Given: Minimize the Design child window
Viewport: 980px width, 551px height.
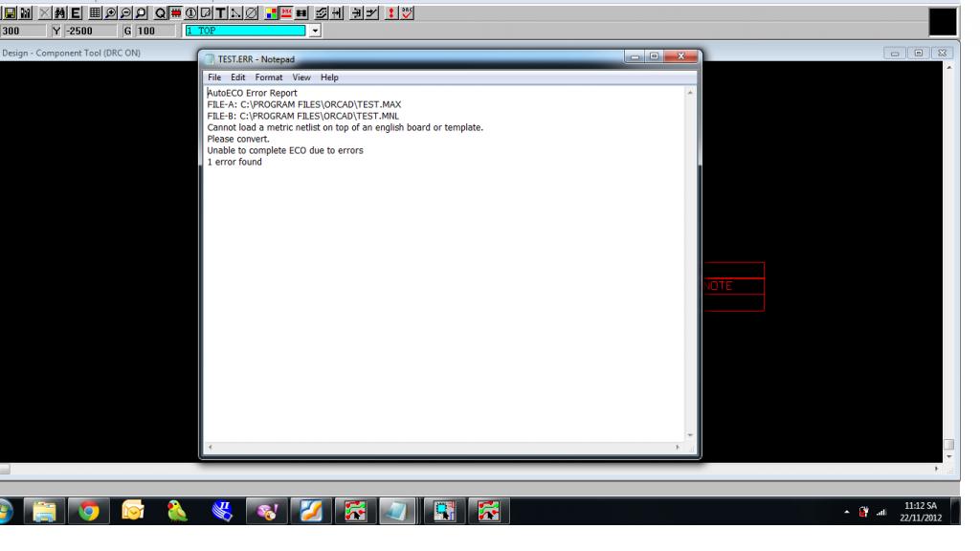Looking at the screenshot, I should 895,54.
